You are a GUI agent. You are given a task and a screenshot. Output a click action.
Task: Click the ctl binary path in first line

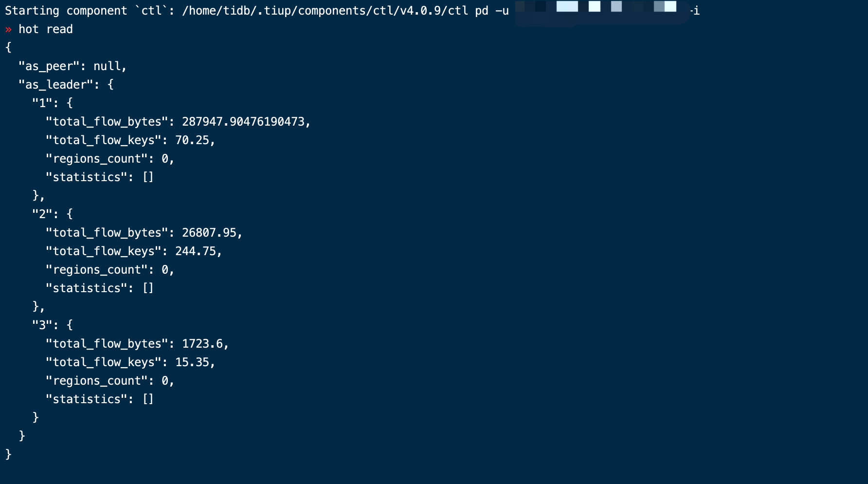pos(325,11)
